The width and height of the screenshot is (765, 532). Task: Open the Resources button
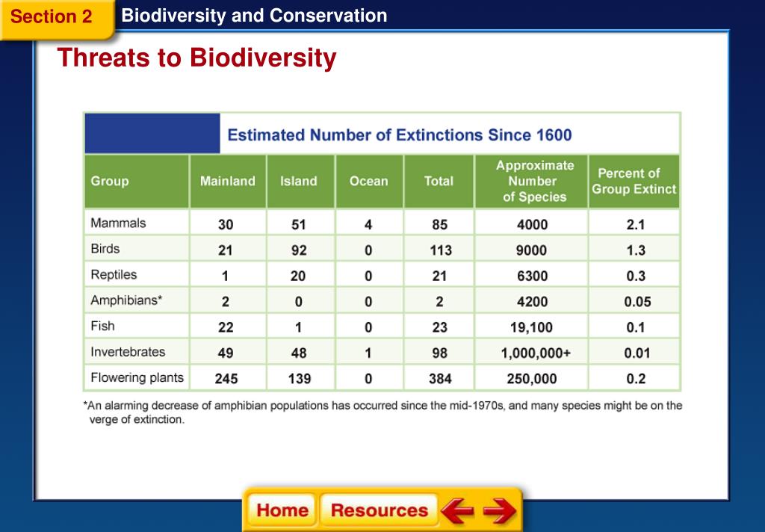click(x=379, y=510)
